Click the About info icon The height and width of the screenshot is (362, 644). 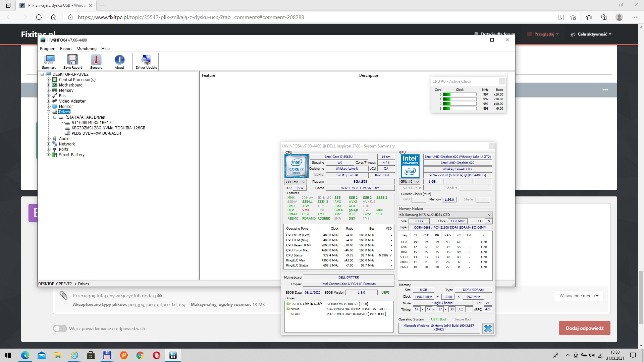(119, 62)
